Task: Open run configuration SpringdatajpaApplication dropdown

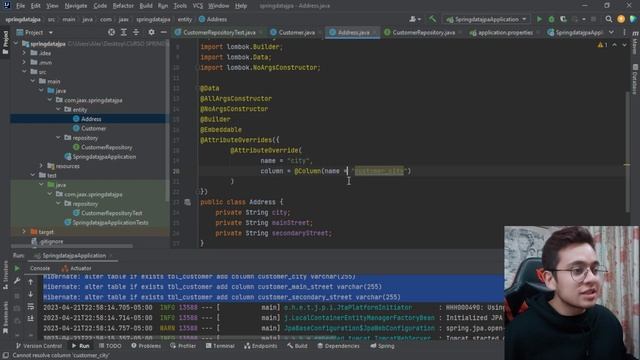Action: tap(487, 19)
